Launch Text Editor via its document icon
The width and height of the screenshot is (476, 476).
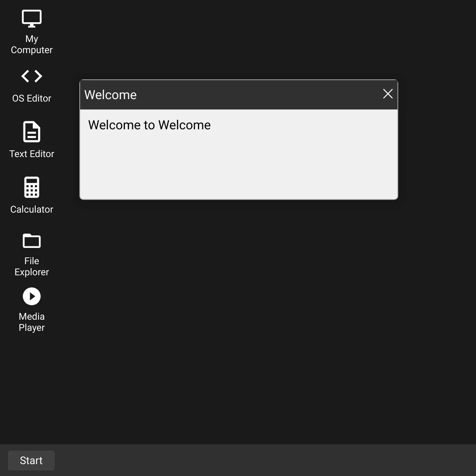[x=32, y=132]
